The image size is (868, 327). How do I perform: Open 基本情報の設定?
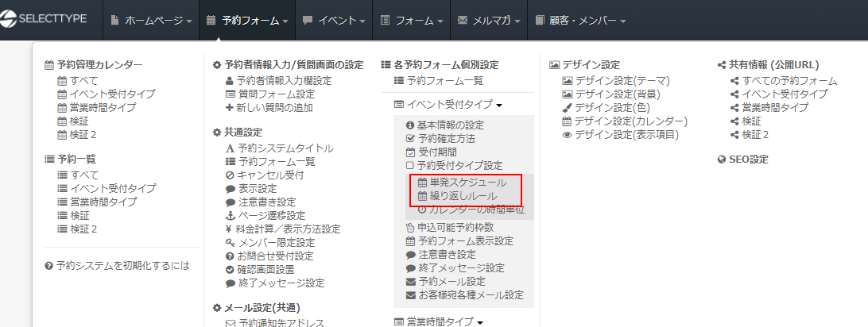pos(444,125)
